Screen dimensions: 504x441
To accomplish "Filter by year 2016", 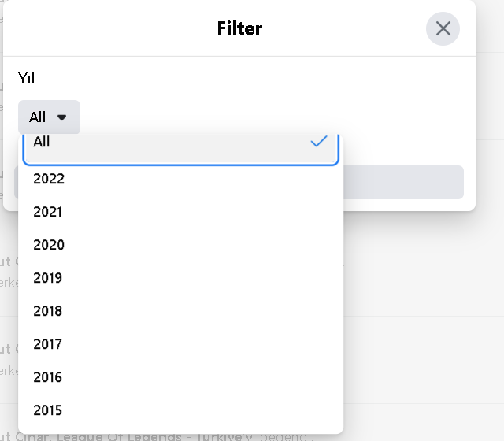I will 180,377.
